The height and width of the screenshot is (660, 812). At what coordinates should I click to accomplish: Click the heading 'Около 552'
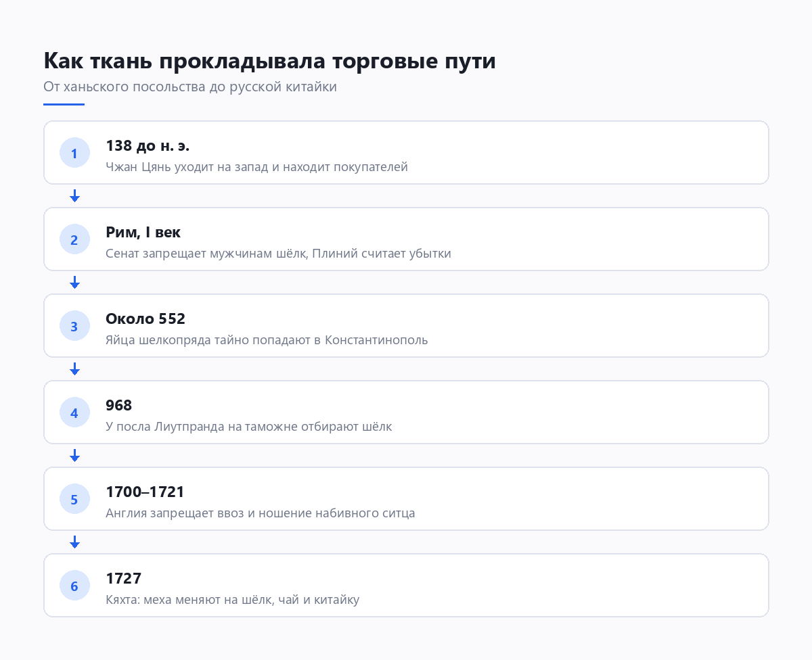pos(145,319)
